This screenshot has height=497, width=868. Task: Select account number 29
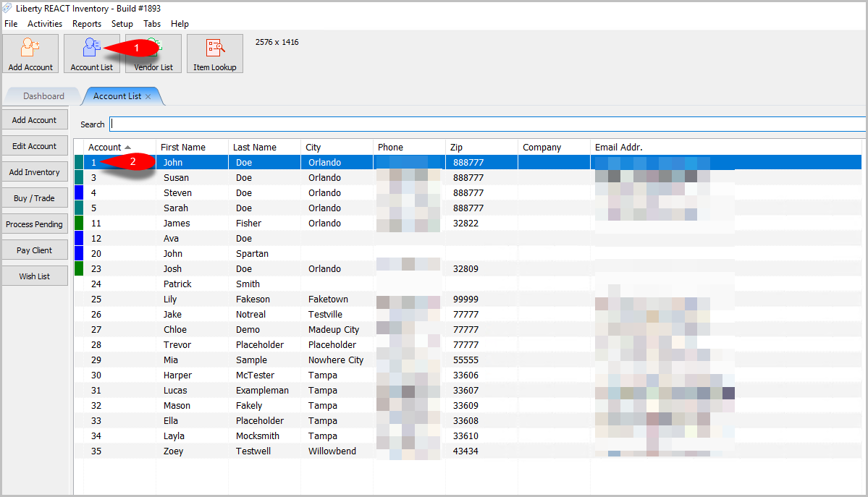point(96,360)
